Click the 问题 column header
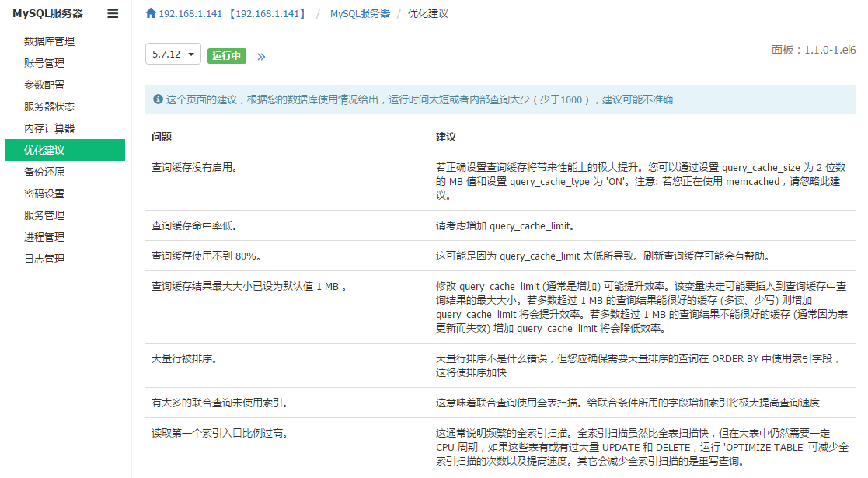The image size is (868, 478). pos(162,137)
